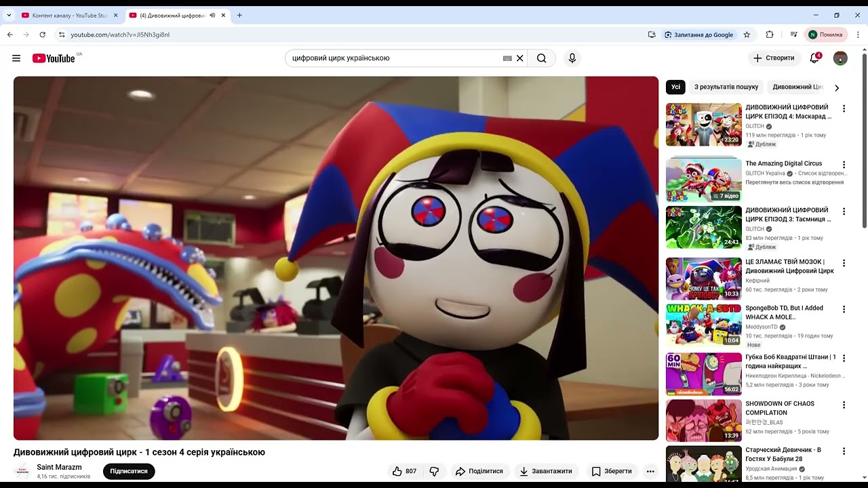Click the Створити button
The image size is (868, 488).
click(x=774, y=58)
